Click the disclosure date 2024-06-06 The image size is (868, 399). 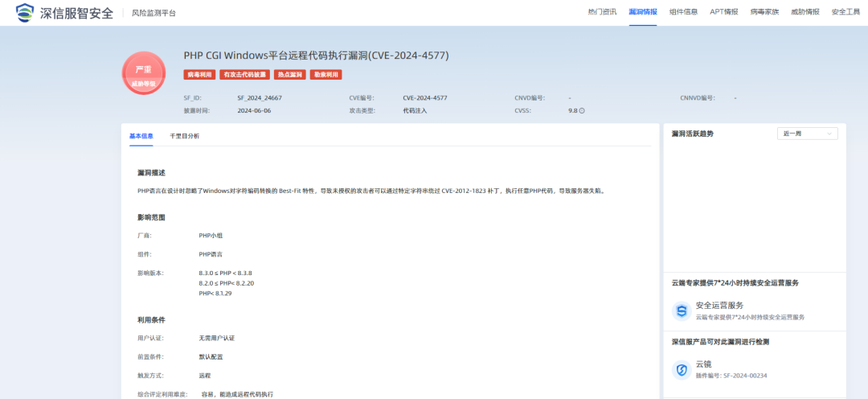point(254,111)
